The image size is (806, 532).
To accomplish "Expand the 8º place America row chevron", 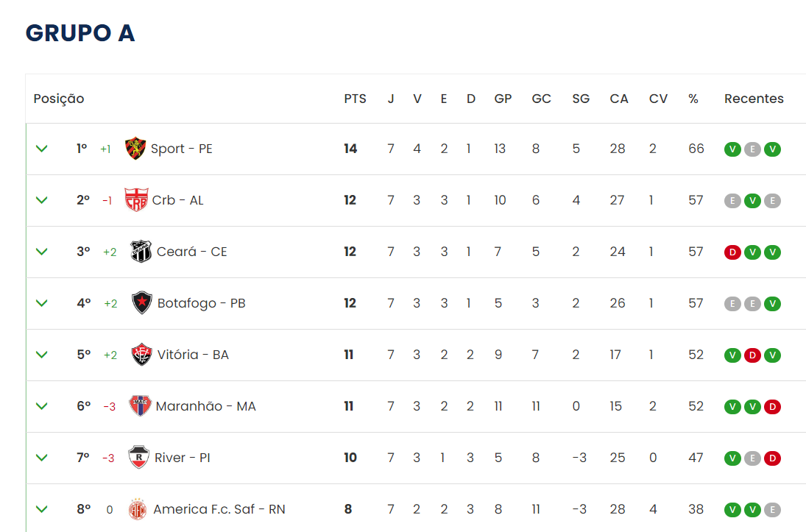I will pyautogui.click(x=42, y=509).
